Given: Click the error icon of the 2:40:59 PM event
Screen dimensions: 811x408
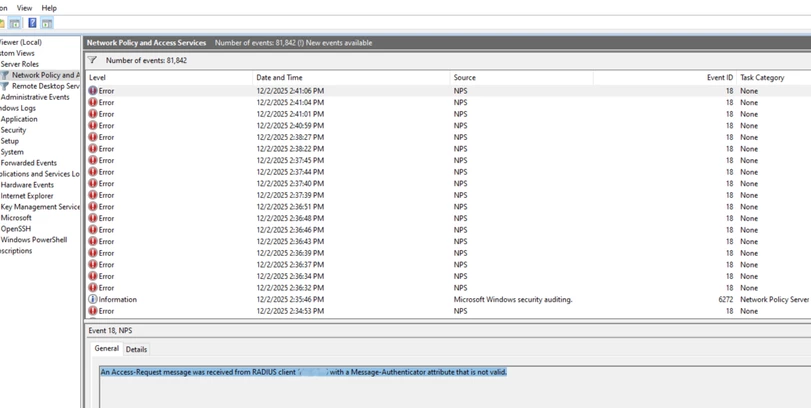Looking at the screenshot, I should pos(93,125).
